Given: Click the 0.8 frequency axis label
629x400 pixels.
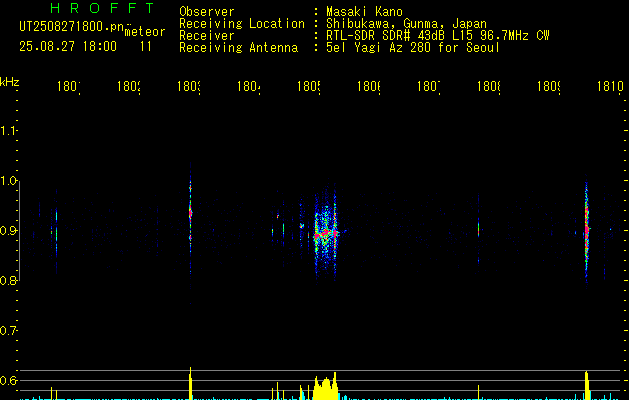Looking at the screenshot, I should (8, 280).
